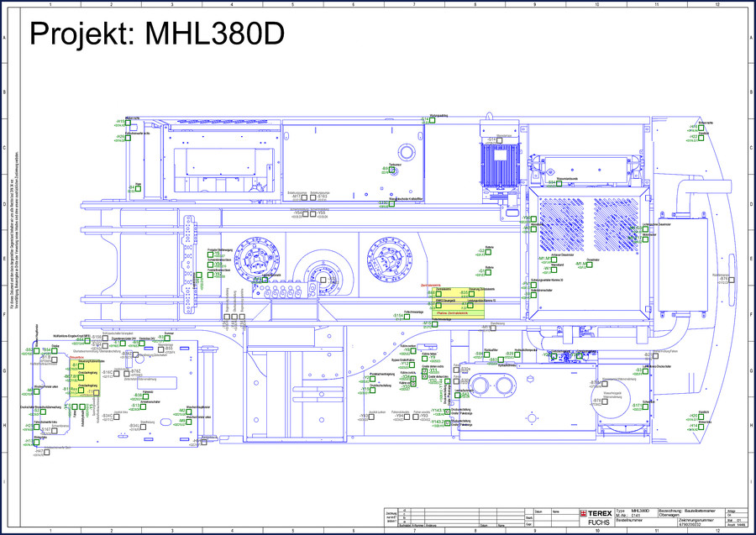This screenshot has width=756, height=535.
Task: Select the gray -S167 marker box
Action: [x=55, y=430]
